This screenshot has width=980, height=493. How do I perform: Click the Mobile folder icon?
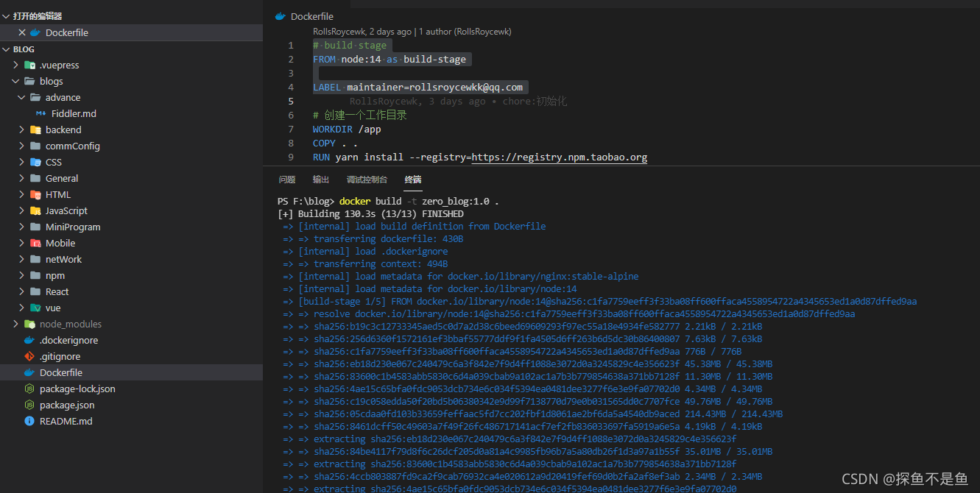pyautogui.click(x=35, y=243)
